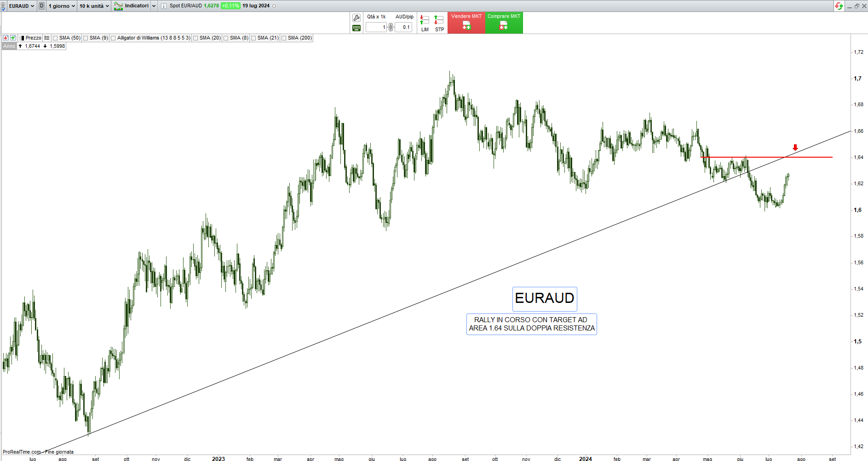This screenshot has height=461, width=868.
Task: Click the small circle status indicator after date
Action: (275, 6)
